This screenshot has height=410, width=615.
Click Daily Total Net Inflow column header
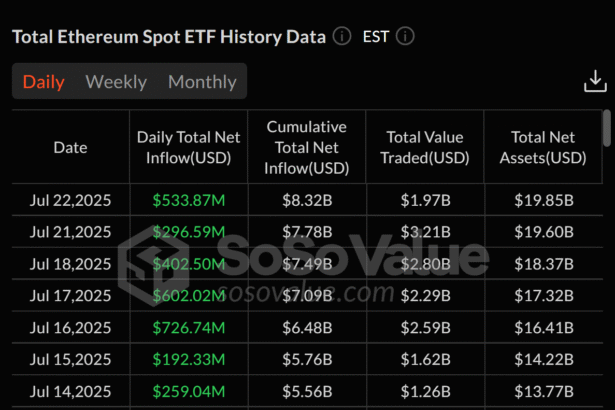(189, 148)
